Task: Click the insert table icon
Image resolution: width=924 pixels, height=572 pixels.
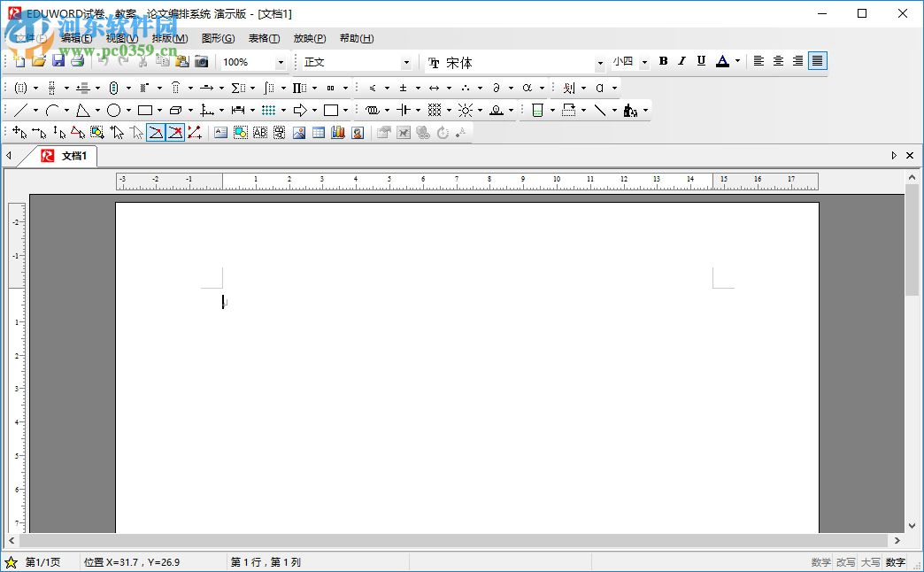Action: (317, 132)
